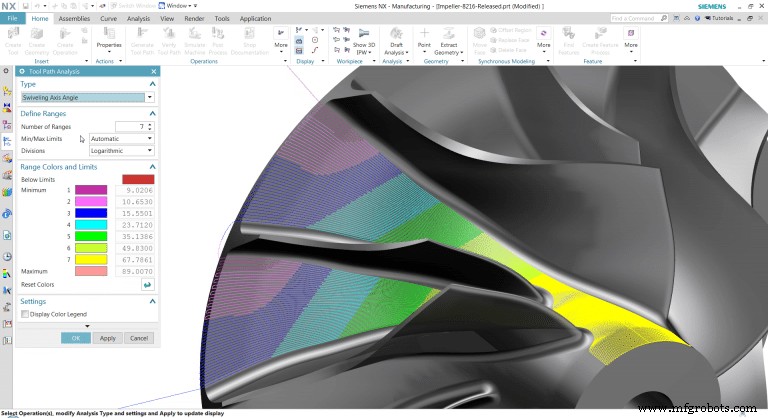Click the range 5 green color swatch
The height and width of the screenshot is (418, 768).
point(91,236)
